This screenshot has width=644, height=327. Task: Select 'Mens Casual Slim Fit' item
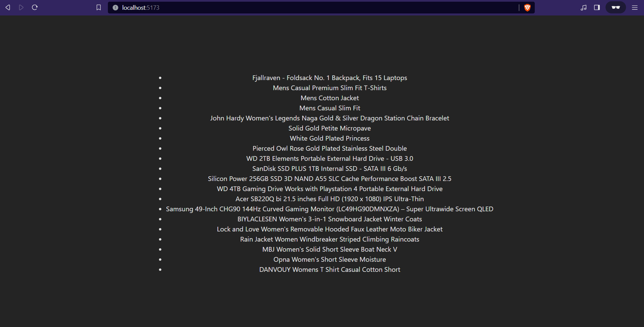[x=330, y=108]
